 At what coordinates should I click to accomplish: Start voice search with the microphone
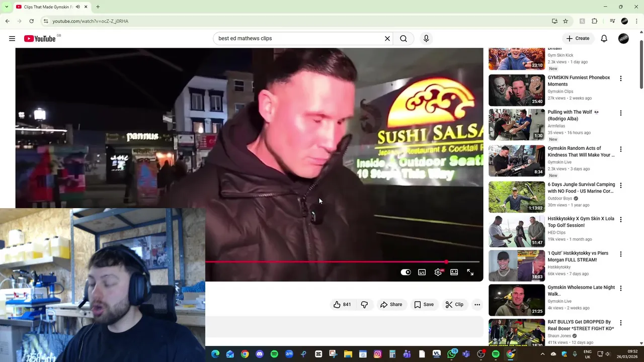point(426,39)
